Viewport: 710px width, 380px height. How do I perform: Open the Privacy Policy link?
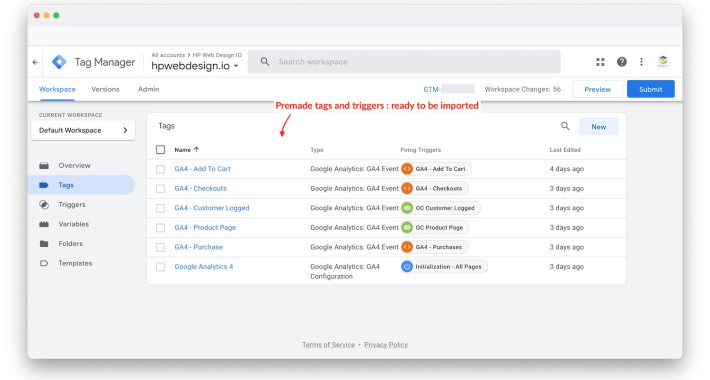point(386,345)
